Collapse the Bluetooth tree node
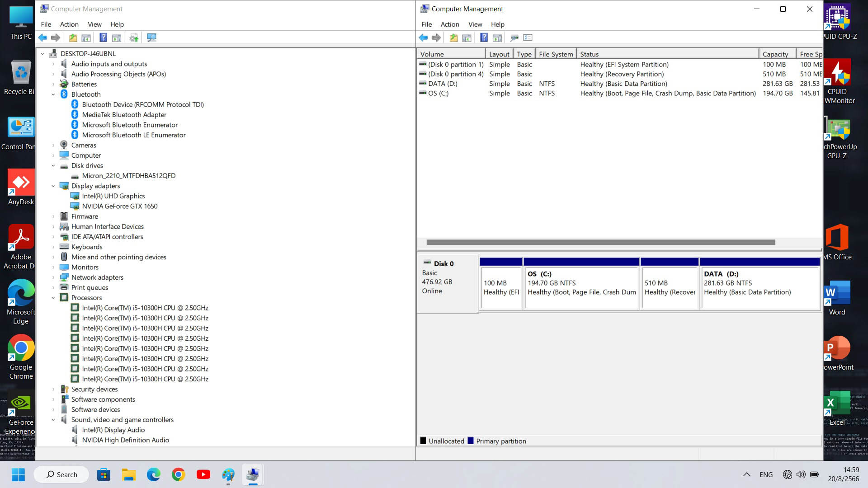Image resolution: width=868 pixels, height=488 pixels. (53, 94)
